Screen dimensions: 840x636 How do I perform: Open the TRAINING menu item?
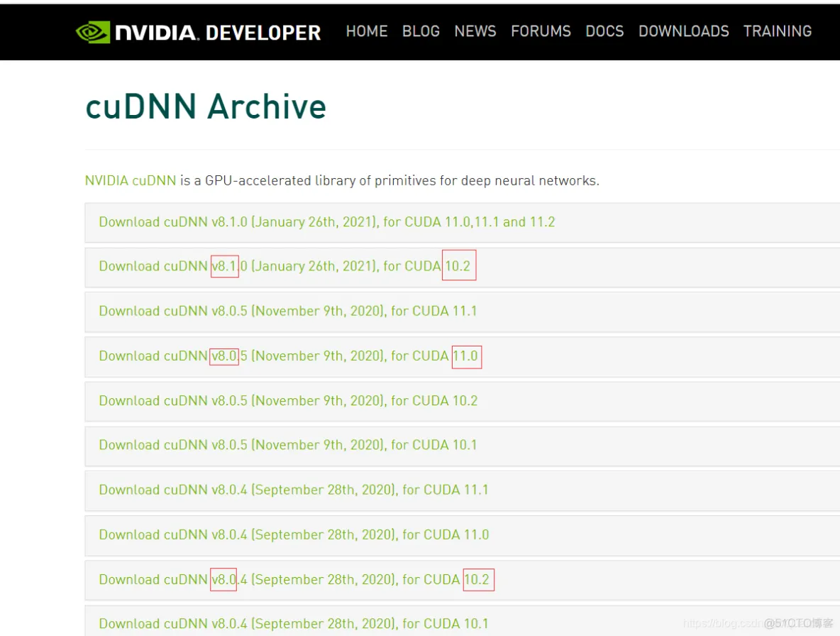pyautogui.click(x=778, y=32)
